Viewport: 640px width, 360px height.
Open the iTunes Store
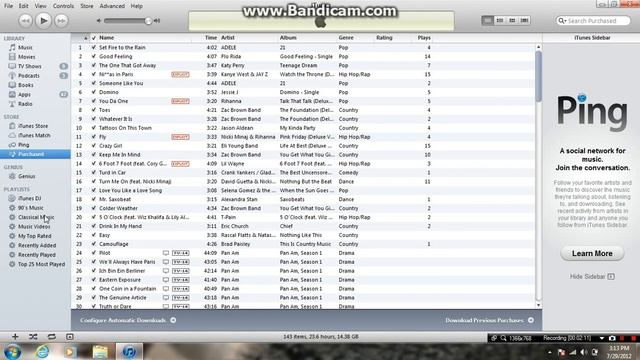coord(33,126)
